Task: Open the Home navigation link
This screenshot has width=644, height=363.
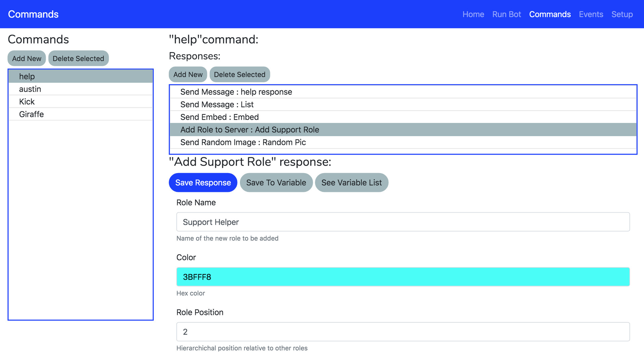Action: [x=473, y=14]
